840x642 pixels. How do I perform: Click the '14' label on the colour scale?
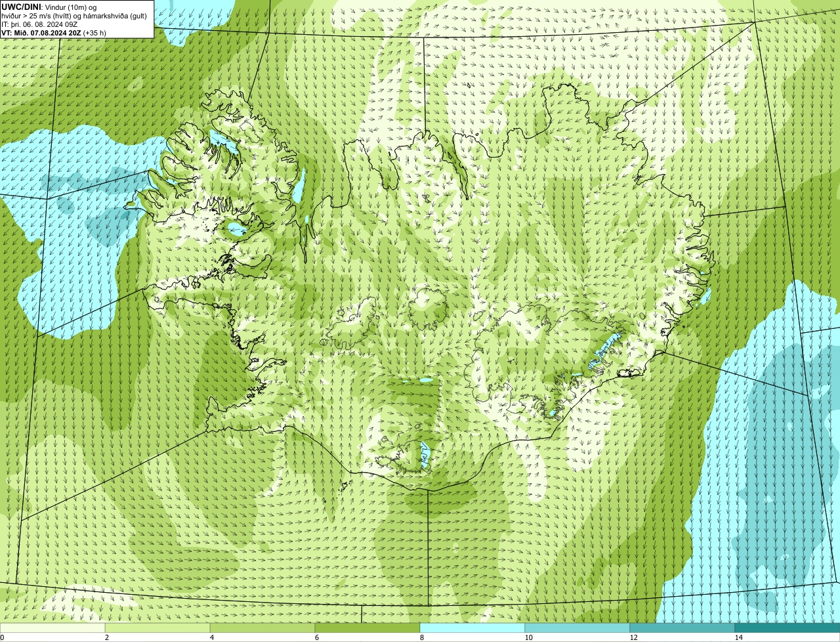point(738,637)
